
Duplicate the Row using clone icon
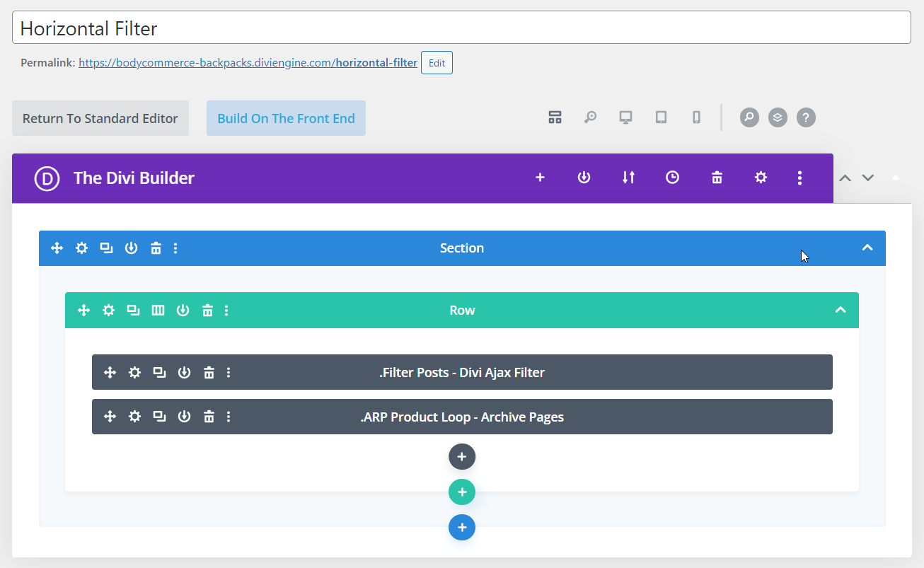click(x=133, y=311)
